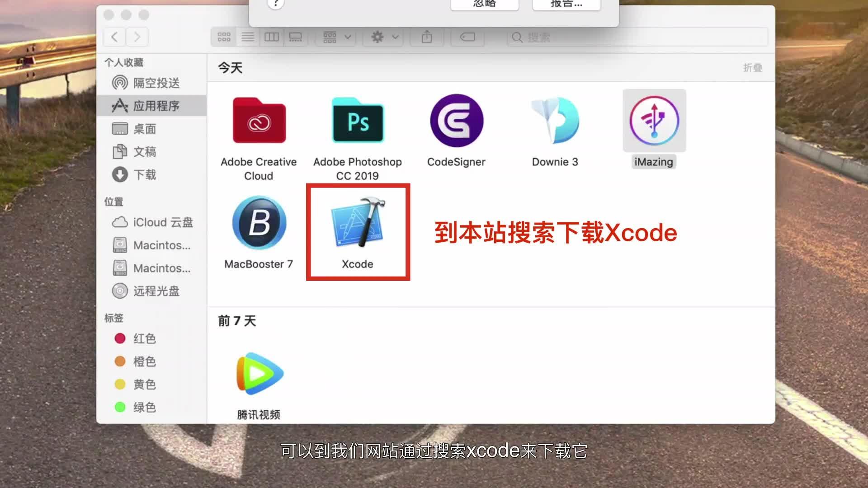868x488 pixels.
Task: Click the 忽略 button in dialog
Action: coord(485,4)
